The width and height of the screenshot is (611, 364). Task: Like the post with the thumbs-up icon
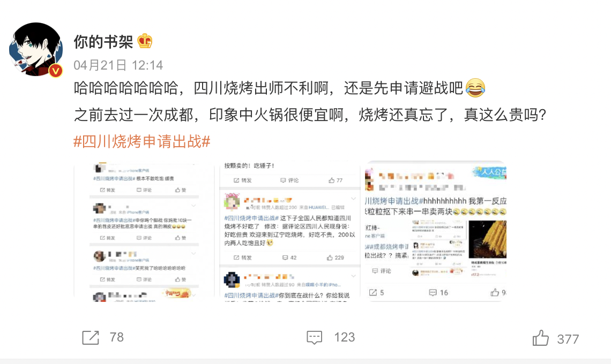point(540,338)
